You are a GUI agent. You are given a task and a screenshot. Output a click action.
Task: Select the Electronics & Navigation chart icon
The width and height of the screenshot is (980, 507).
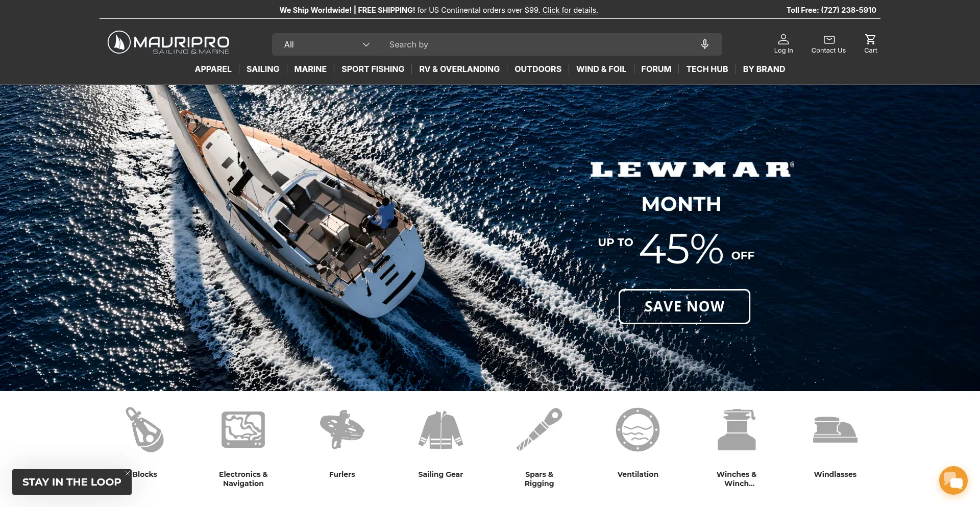(243, 430)
